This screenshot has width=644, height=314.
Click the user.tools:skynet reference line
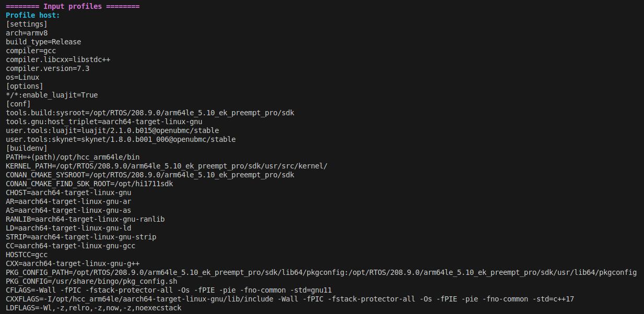pyautogui.click(x=121, y=139)
